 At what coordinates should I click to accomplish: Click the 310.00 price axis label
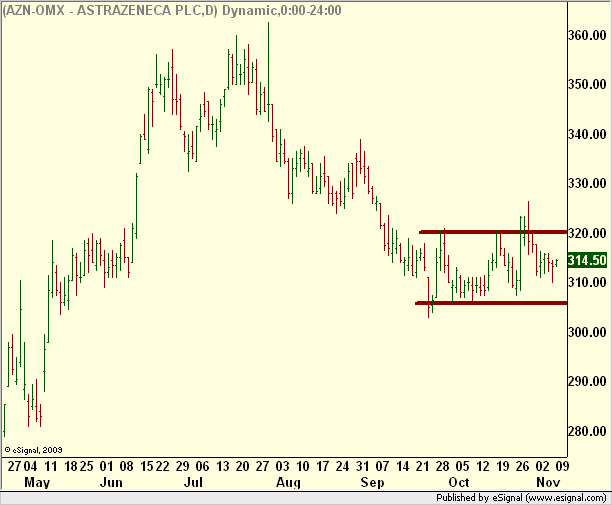587,282
